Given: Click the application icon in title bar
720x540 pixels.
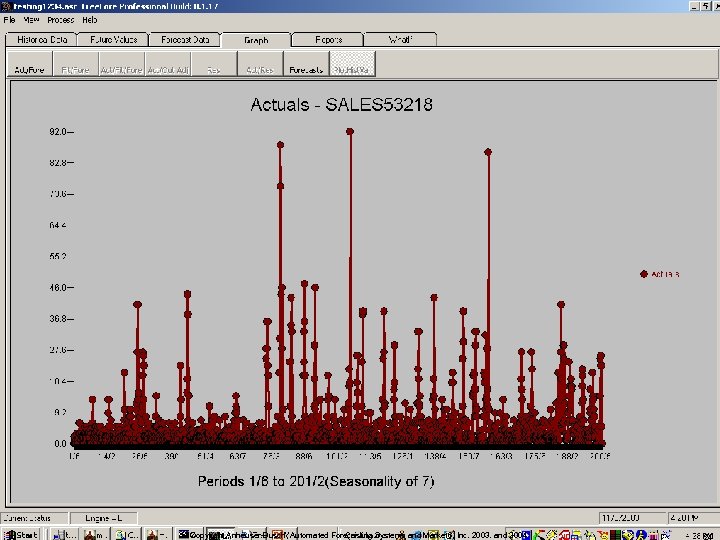Looking at the screenshot, I should point(6,6).
